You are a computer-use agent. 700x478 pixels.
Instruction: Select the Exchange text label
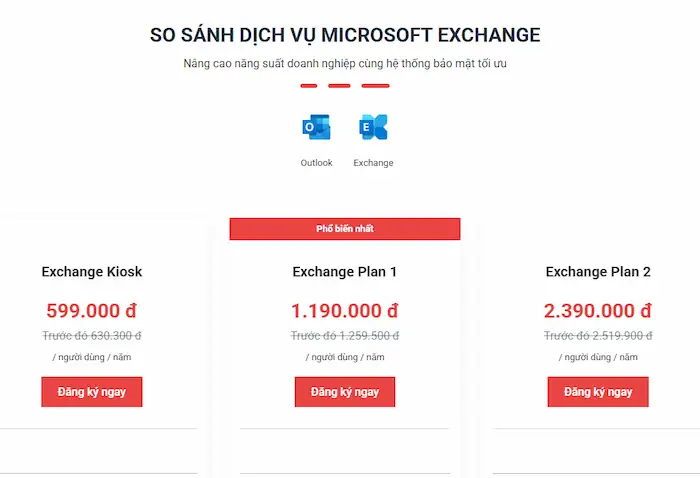click(x=374, y=163)
